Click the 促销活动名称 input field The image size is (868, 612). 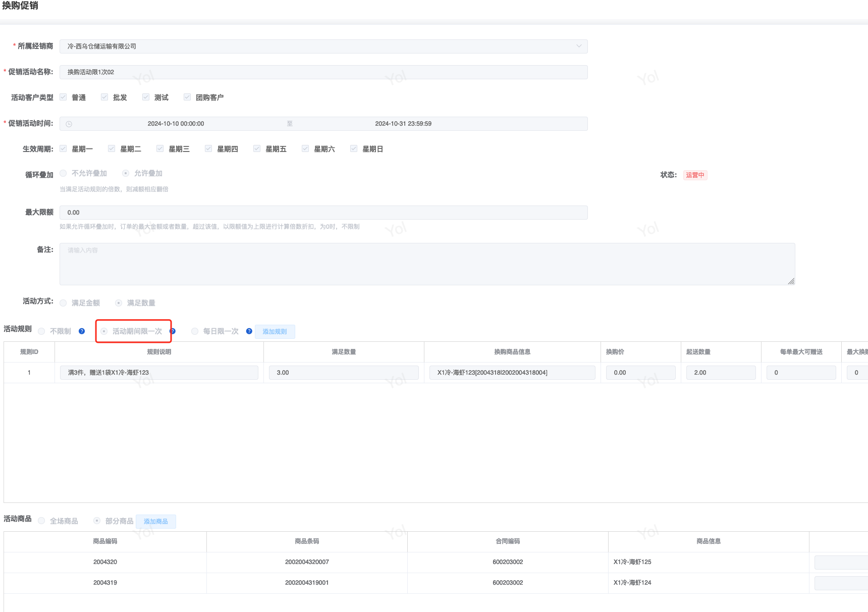tap(323, 72)
